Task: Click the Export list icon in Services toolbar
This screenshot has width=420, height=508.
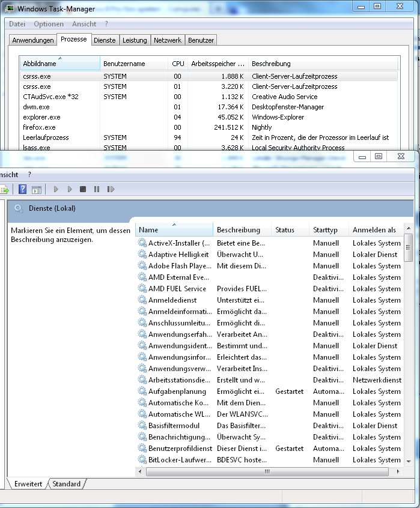Action: click(4, 190)
